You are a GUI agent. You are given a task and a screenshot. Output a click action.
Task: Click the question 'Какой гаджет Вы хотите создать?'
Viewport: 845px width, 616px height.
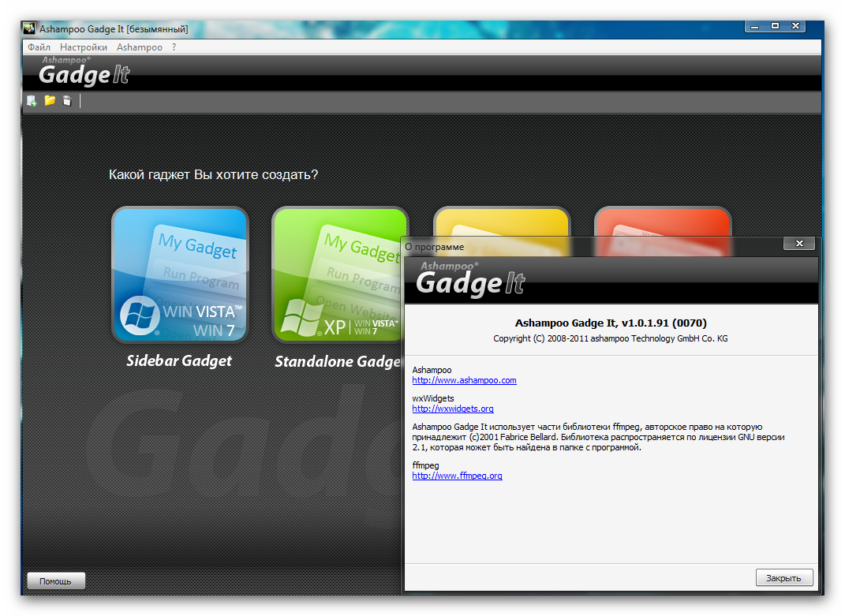click(213, 175)
